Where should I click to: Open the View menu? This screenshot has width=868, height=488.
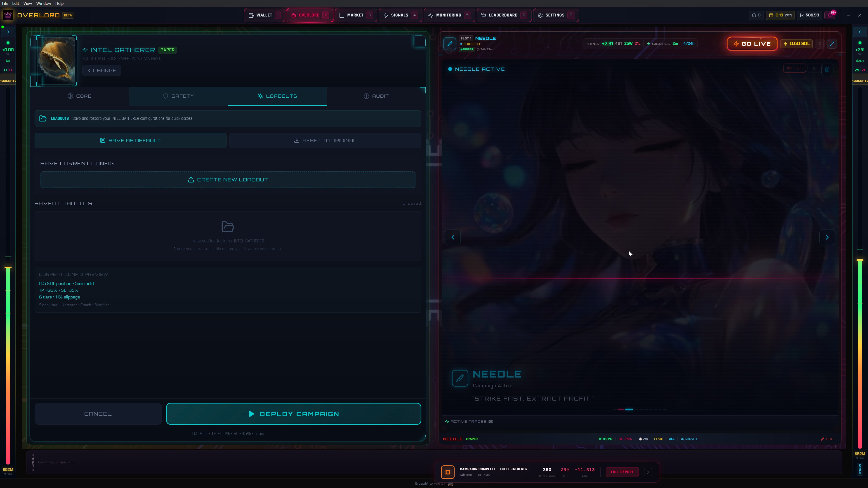(x=28, y=3)
